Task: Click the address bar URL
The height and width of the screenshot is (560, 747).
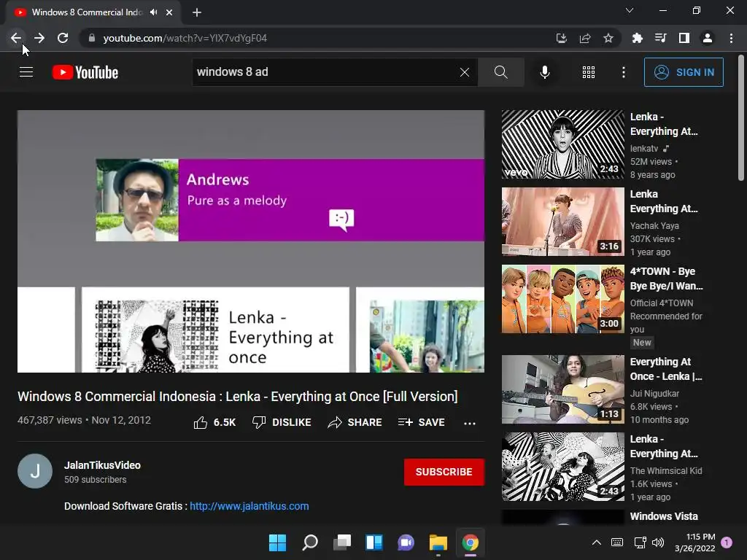Action: [x=185, y=38]
